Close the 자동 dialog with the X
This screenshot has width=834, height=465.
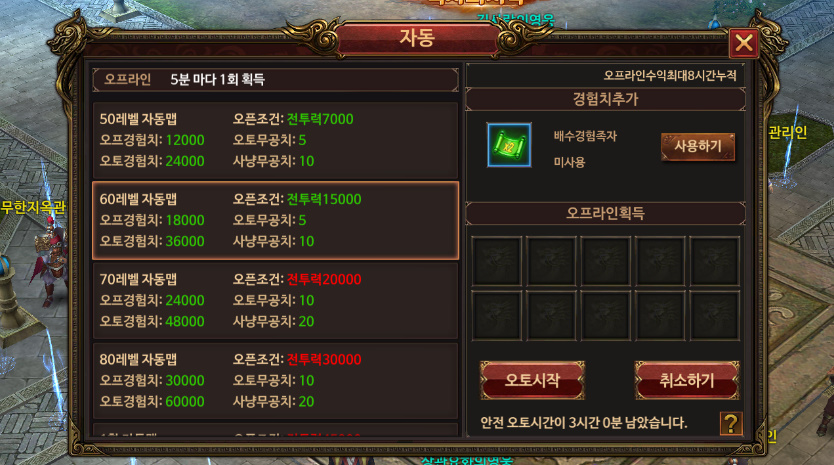tap(744, 43)
